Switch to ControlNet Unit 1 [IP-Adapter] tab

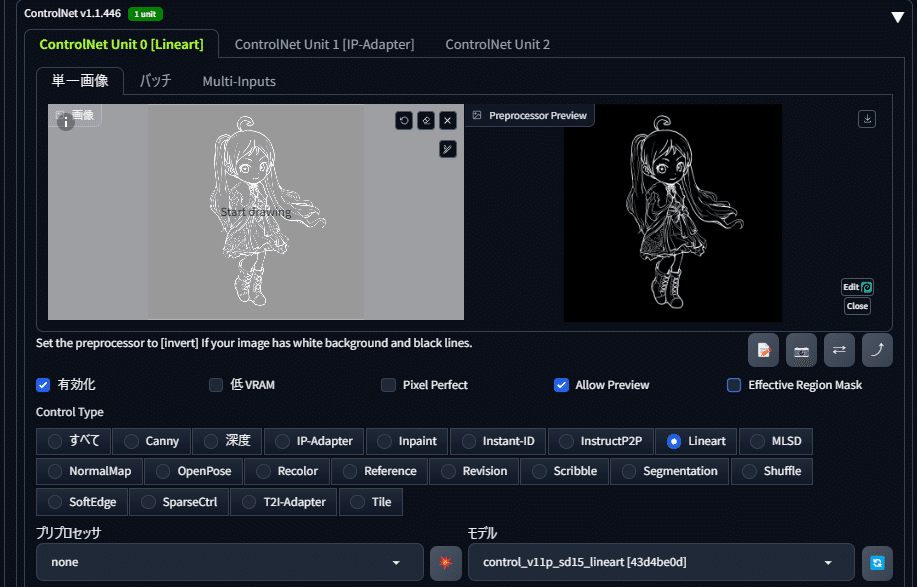point(325,44)
